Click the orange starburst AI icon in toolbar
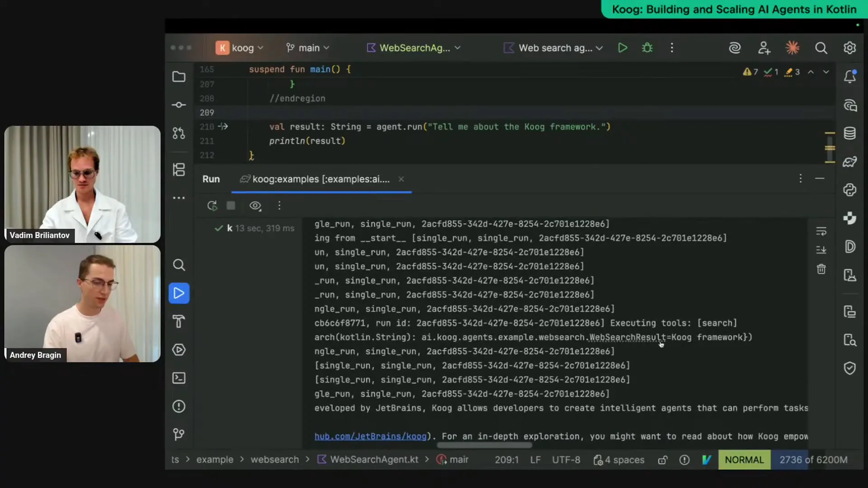The height and width of the screenshot is (488, 868). point(793,48)
